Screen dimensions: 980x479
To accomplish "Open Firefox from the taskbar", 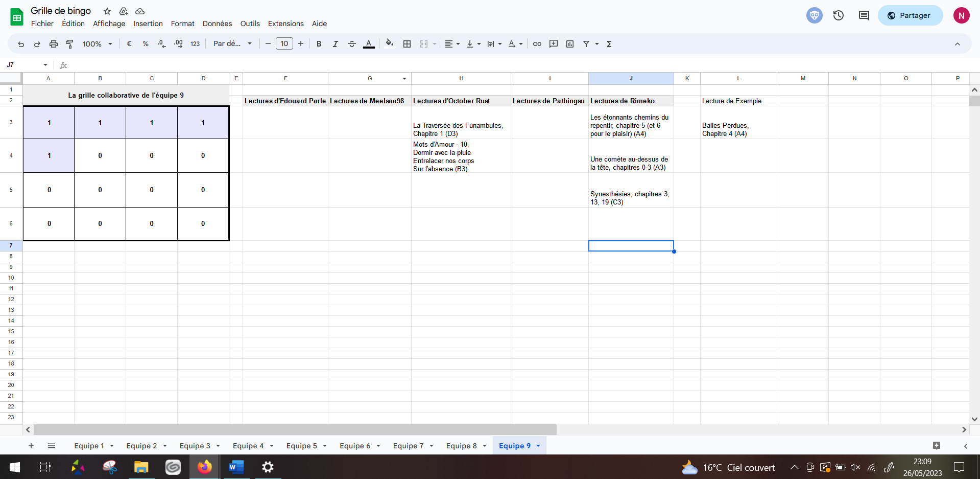I will 205,467.
